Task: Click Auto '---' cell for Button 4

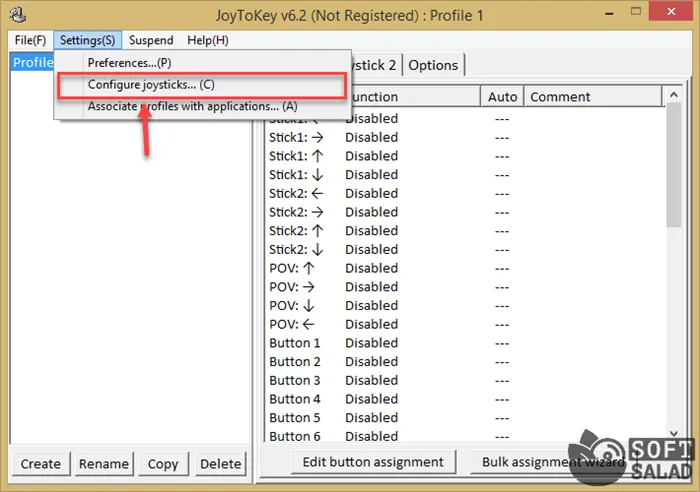Action: tap(502, 400)
